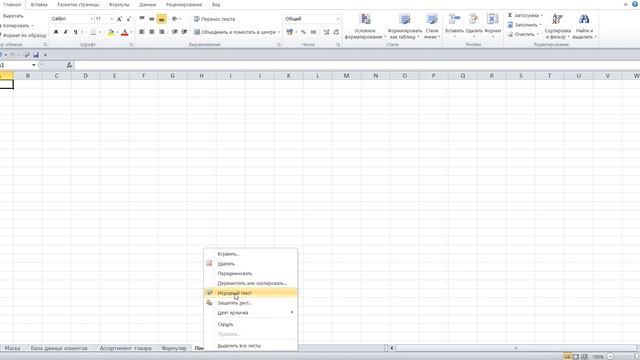Increase the cell indent
Image resolution: width=640 pixels, height=360 pixels.
click(184, 32)
